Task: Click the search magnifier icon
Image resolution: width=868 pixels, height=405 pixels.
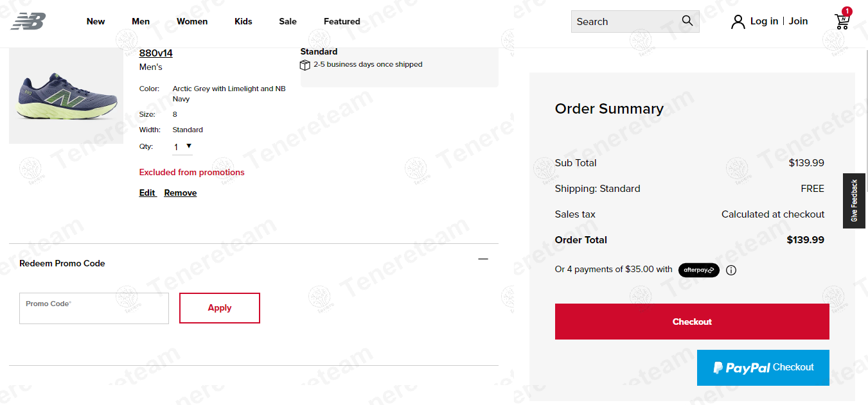Action: 687,21
